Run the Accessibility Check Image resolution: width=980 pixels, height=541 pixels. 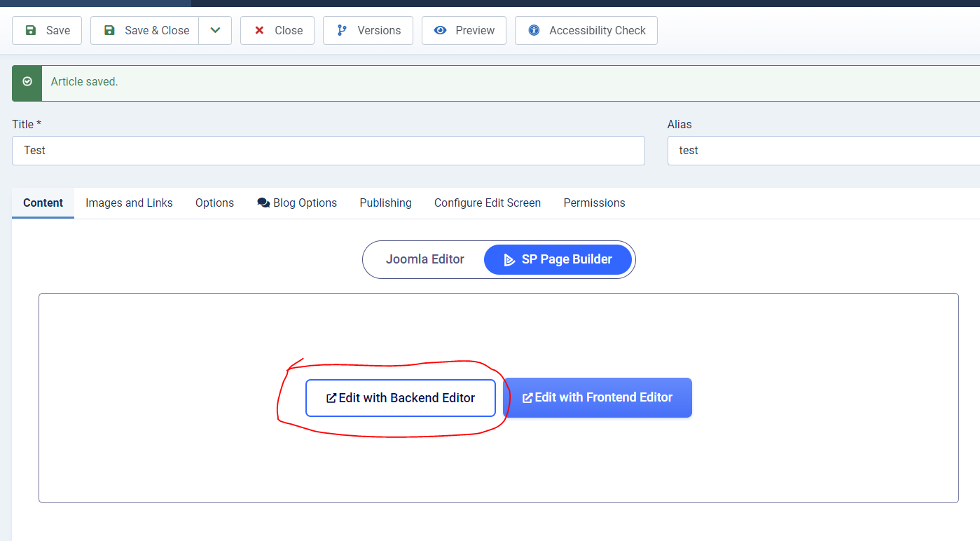click(586, 30)
